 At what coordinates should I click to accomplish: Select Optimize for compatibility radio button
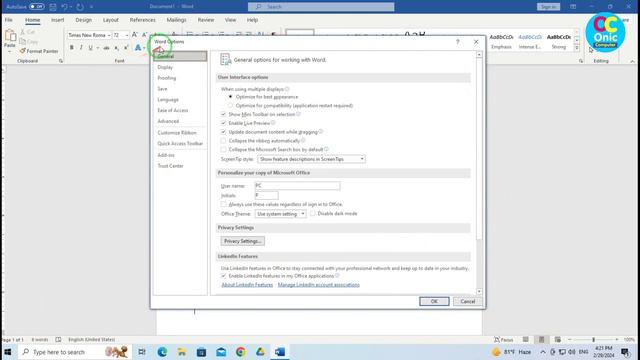coord(231,106)
